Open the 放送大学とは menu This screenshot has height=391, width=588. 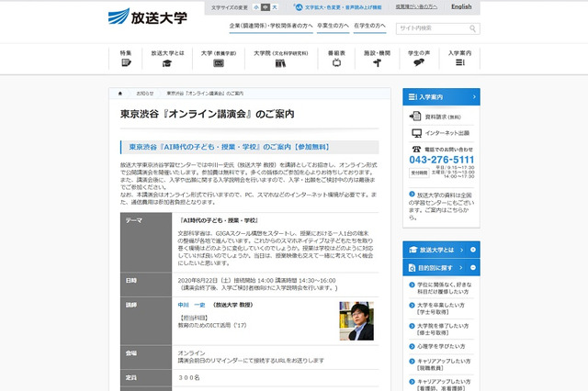[167, 59]
